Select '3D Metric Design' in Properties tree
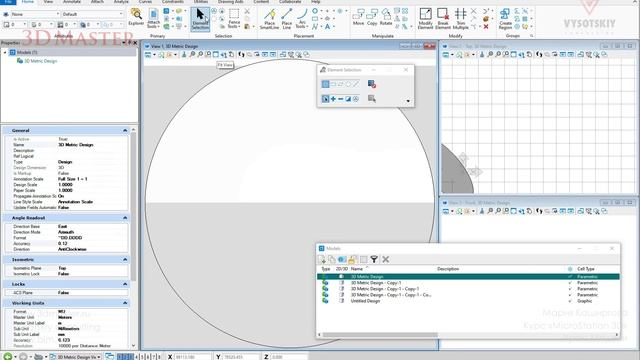Image resolution: width=640 pixels, height=360 pixels. click(40, 61)
